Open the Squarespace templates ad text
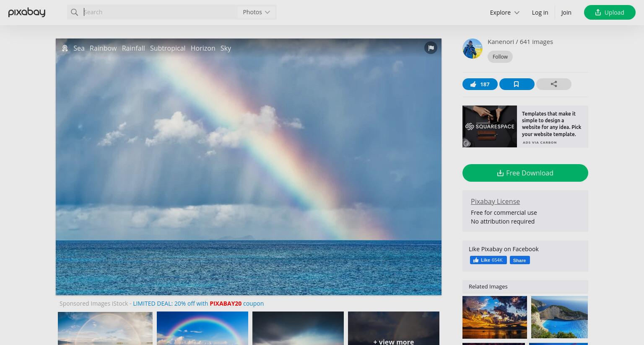 point(552,124)
